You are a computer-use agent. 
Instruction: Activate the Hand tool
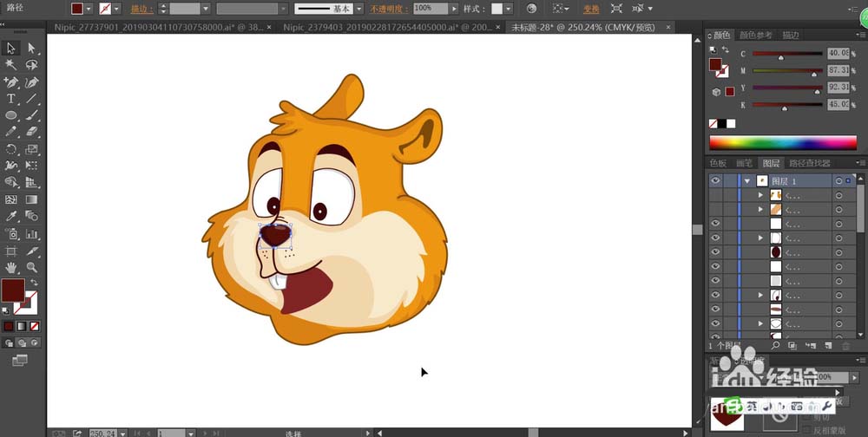[11, 268]
